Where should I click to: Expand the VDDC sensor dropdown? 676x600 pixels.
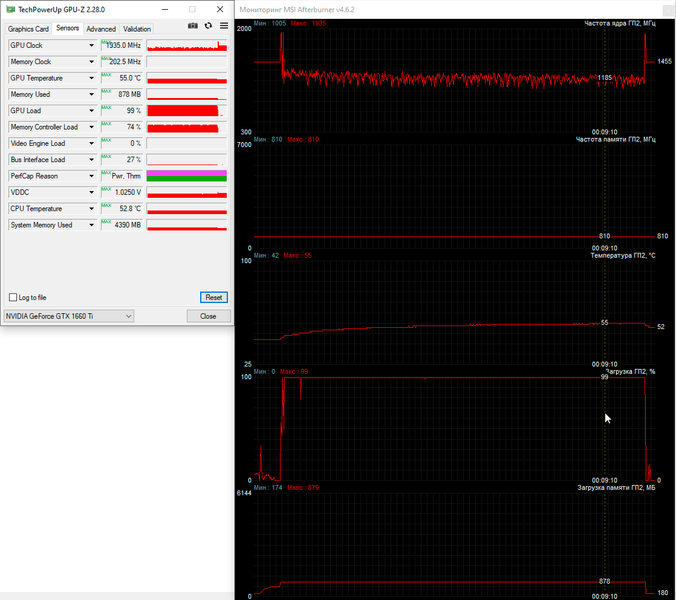point(91,192)
